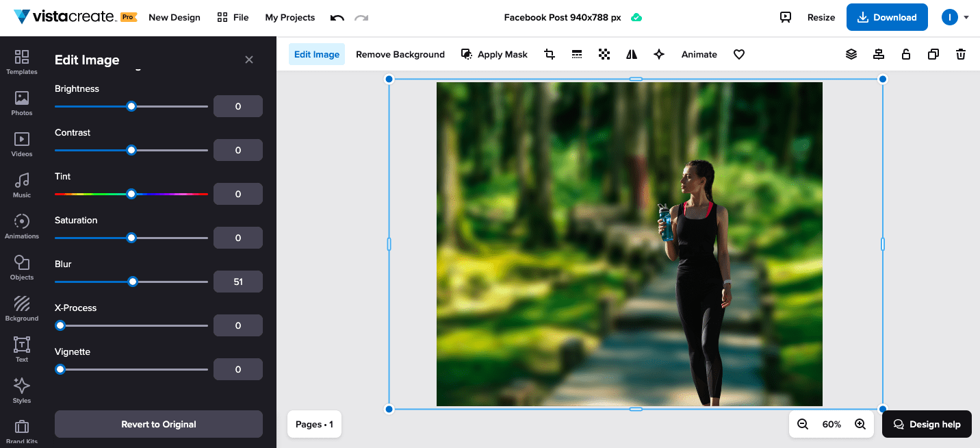Click the Blur value input field
This screenshot has height=448, width=980.
(237, 282)
